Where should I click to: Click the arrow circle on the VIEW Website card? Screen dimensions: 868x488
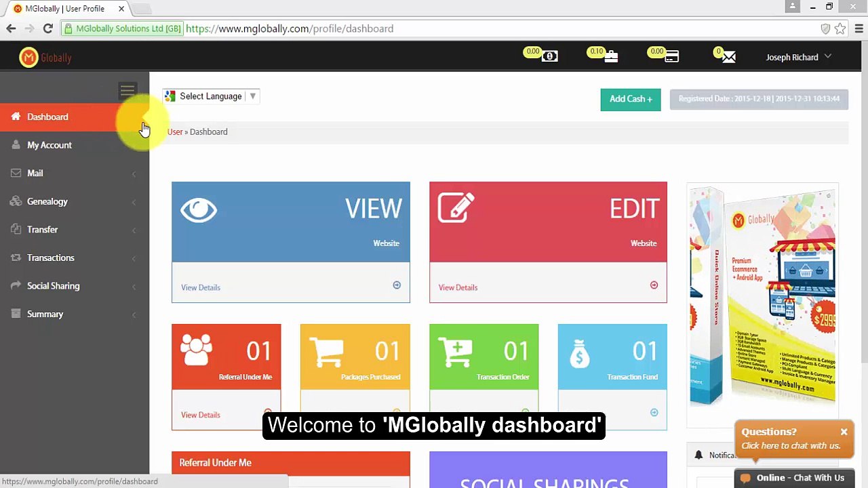397,285
